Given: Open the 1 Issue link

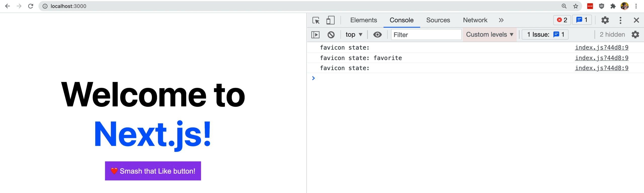Looking at the screenshot, I should pos(545,35).
